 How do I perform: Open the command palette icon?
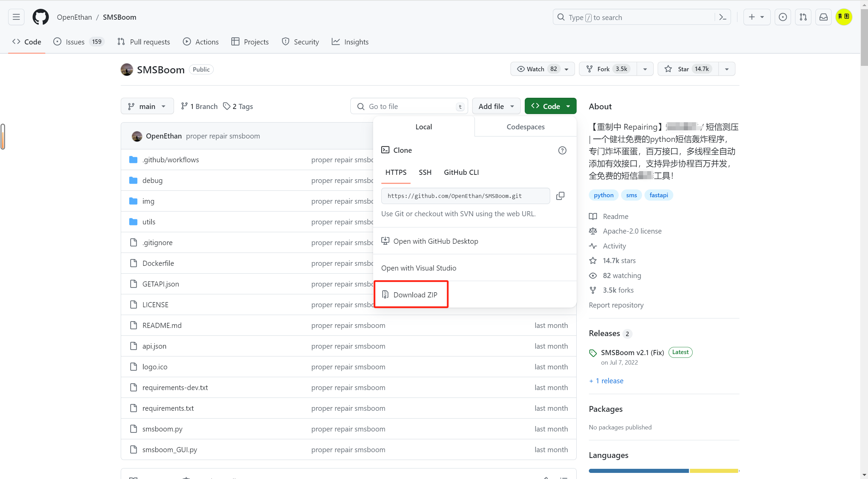(722, 17)
